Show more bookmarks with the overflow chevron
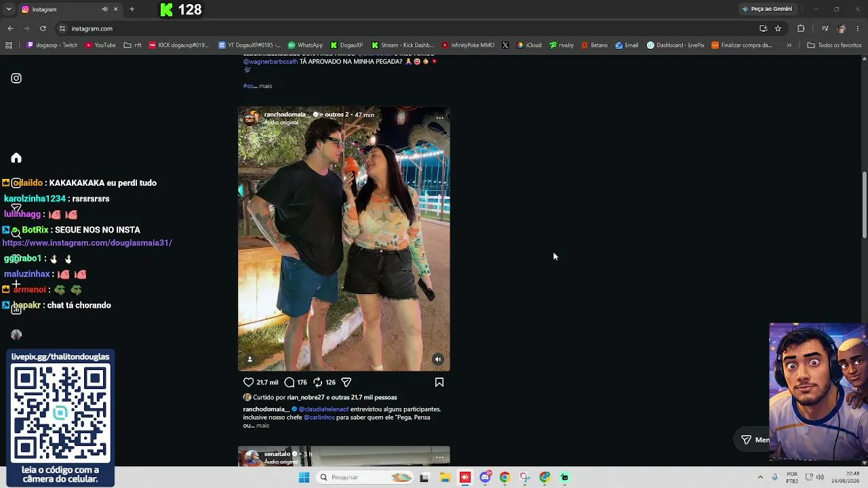 pyautogui.click(x=789, y=45)
